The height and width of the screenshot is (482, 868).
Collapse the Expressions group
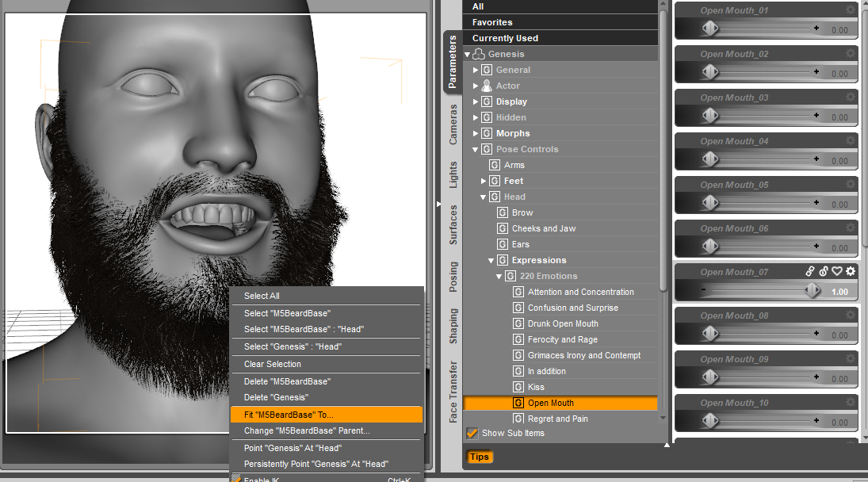point(491,260)
